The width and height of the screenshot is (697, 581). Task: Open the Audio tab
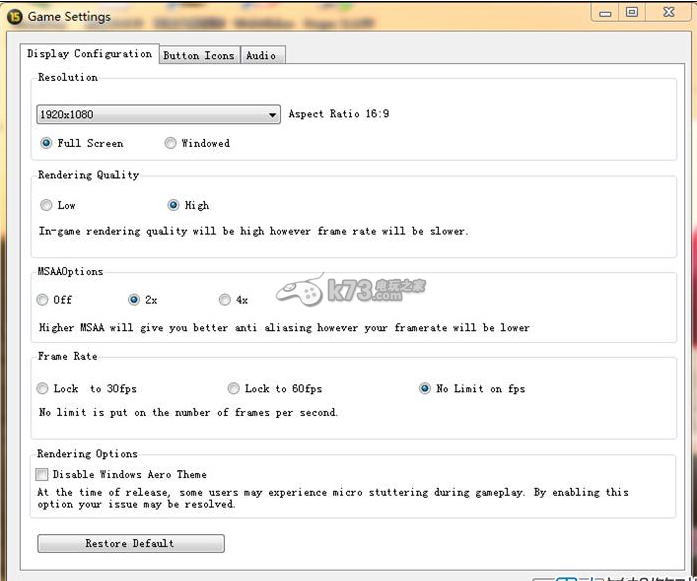tap(261, 55)
